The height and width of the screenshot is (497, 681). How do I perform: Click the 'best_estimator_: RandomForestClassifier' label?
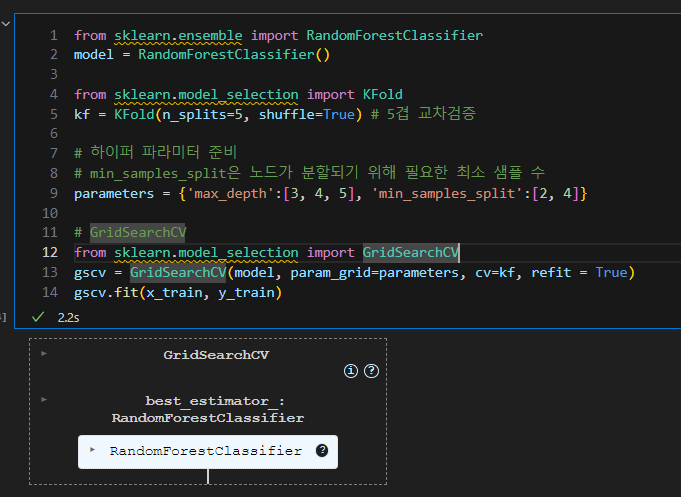tap(208, 409)
